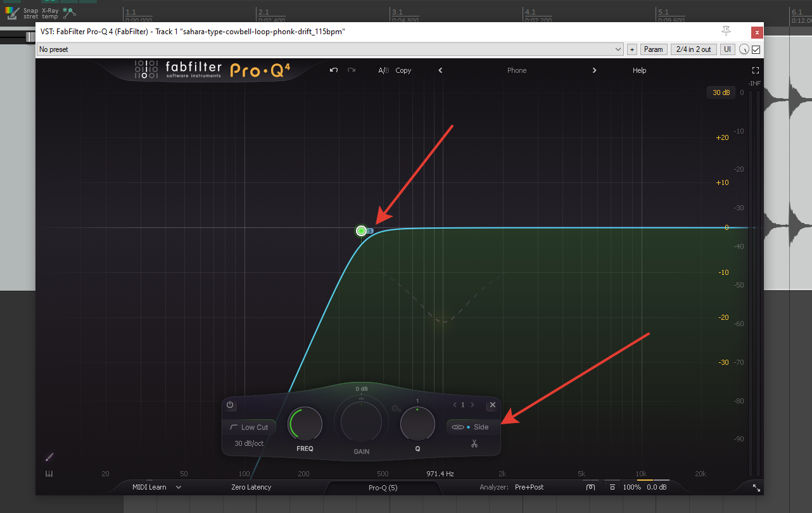
Task: Toggle phase invert icon in bottom bar
Action: pos(612,487)
